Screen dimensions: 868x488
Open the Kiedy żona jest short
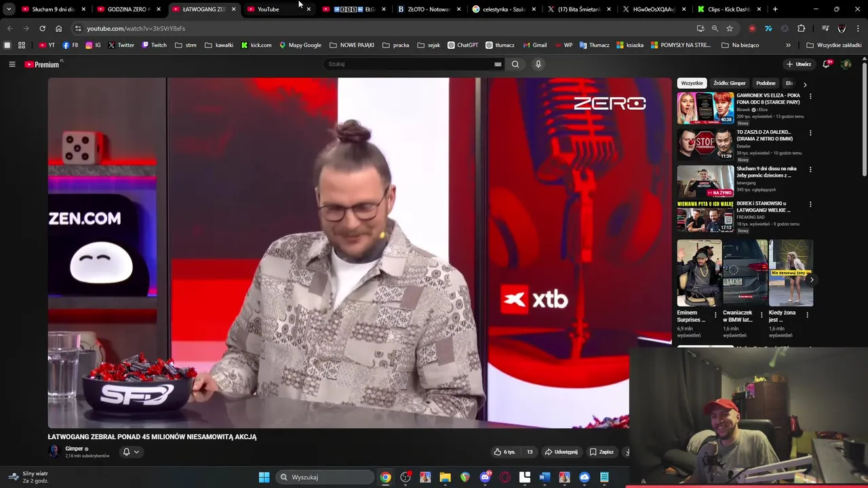[x=791, y=273]
